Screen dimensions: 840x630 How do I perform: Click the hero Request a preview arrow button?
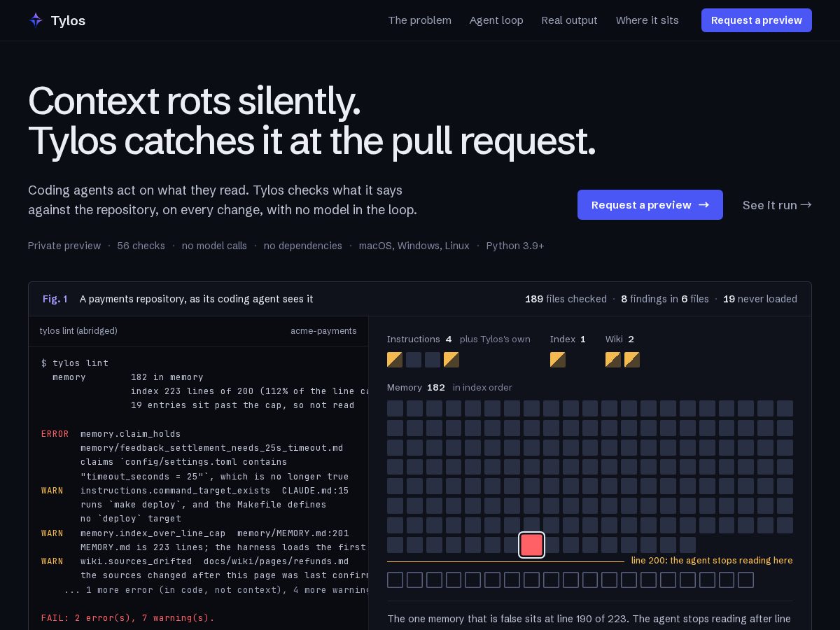pyautogui.click(x=650, y=204)
